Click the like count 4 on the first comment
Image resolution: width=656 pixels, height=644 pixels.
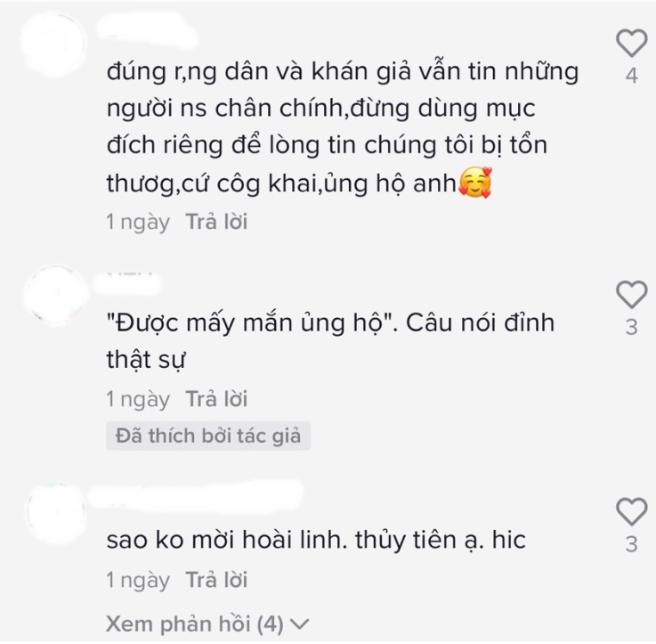click(632, 76)
